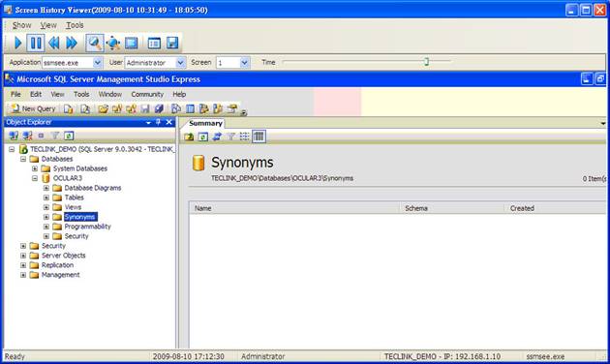Expand the Tables folder

(x=46, y=197)
